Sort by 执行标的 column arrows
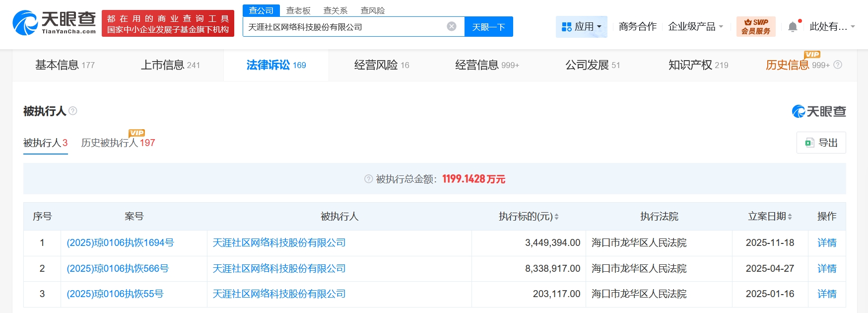The width and height of the screenshot is (868, 313). click(x=556, y=217)
